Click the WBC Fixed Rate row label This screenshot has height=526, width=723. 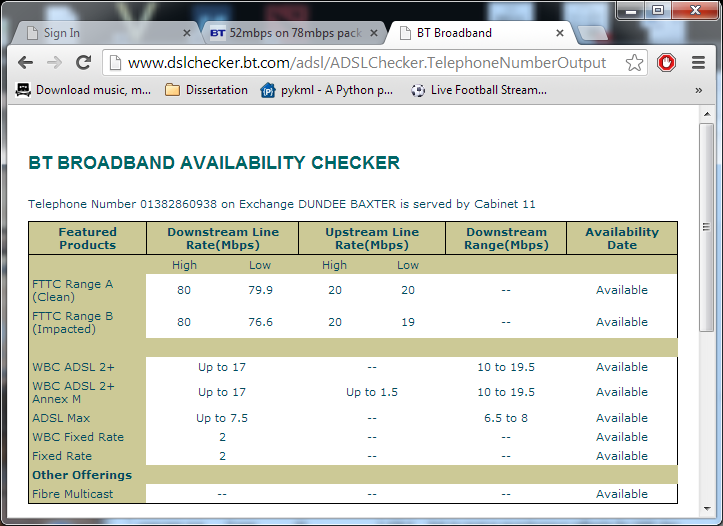tap(78, 437)
